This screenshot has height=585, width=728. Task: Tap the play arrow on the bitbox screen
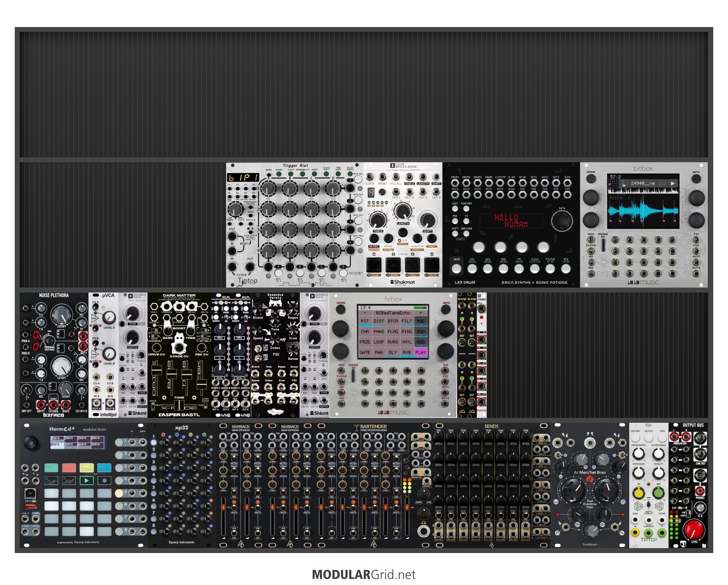click(x=672, y=183)
